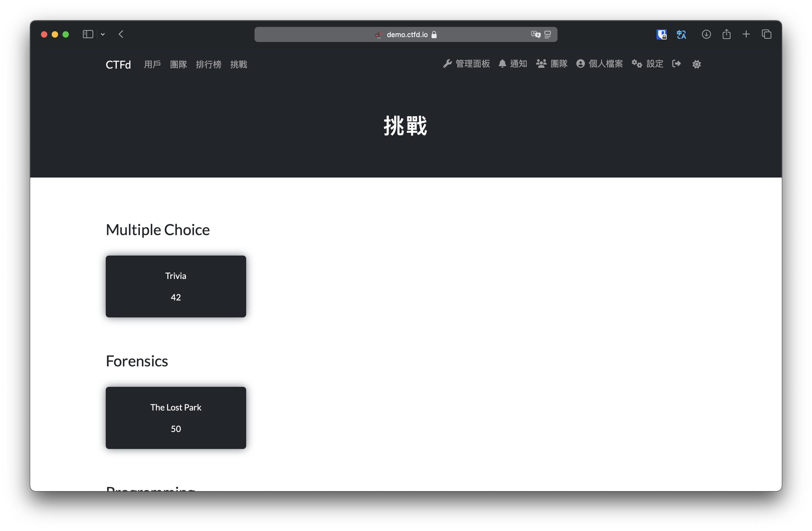
Task: Click the share icon in browser toolbar
Action: click(x=727, y=34)
